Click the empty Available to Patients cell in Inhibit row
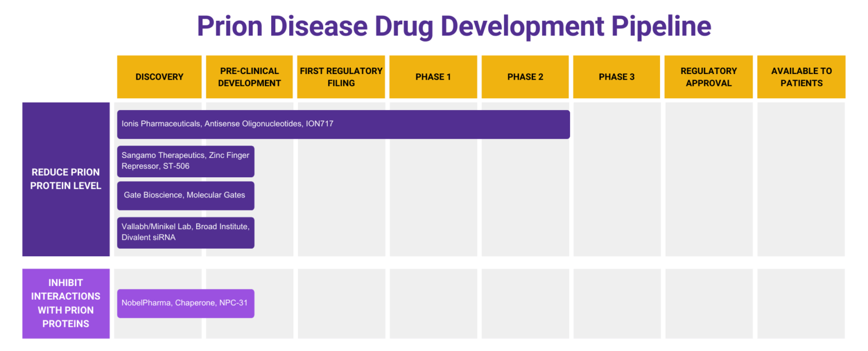868x351 pixels. [801, 303]
